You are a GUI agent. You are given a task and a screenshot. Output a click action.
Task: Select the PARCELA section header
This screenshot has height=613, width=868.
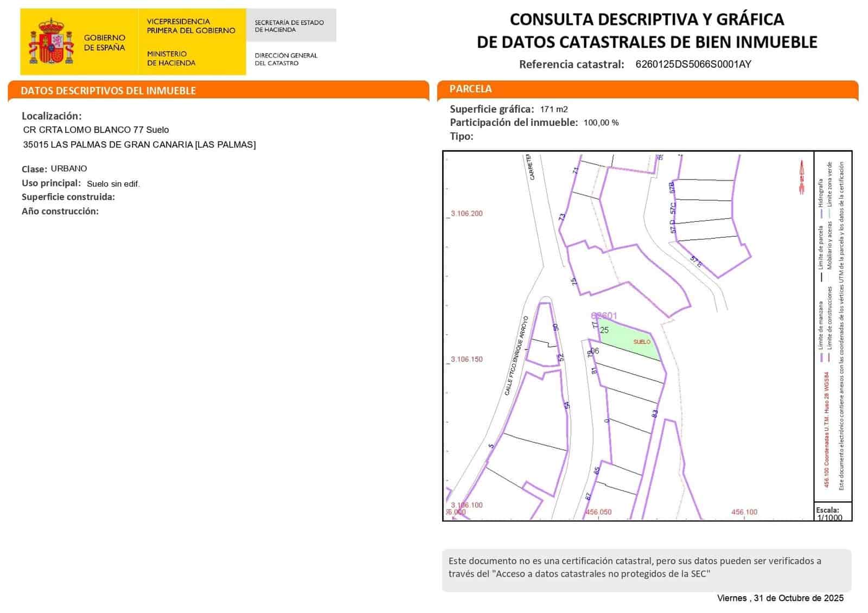click(471, 89)
